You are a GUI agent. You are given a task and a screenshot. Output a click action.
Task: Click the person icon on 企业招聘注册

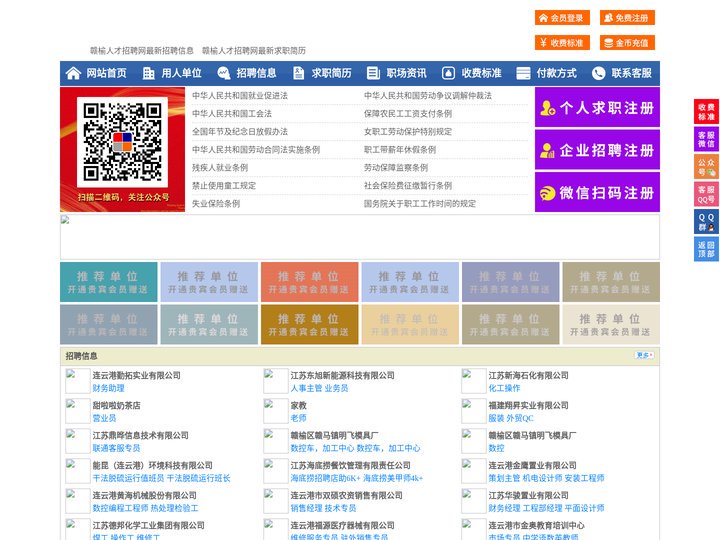[547, 150]
